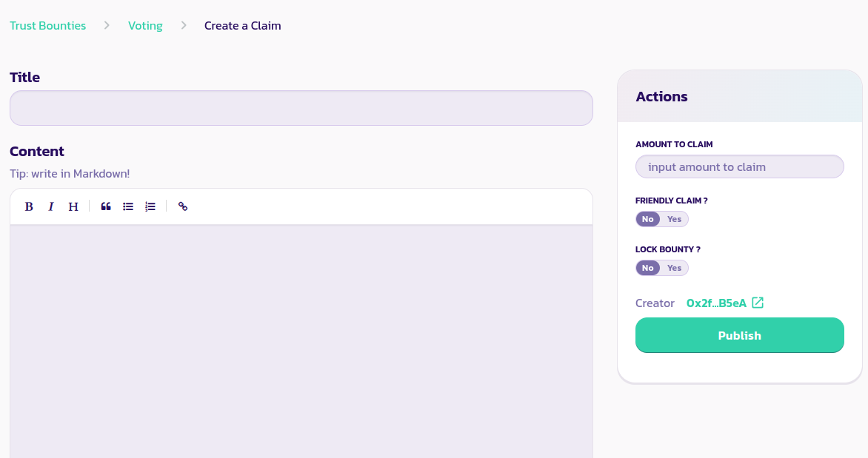
Task: Toggle bold formatting in the editor
Action: [29, 206]
